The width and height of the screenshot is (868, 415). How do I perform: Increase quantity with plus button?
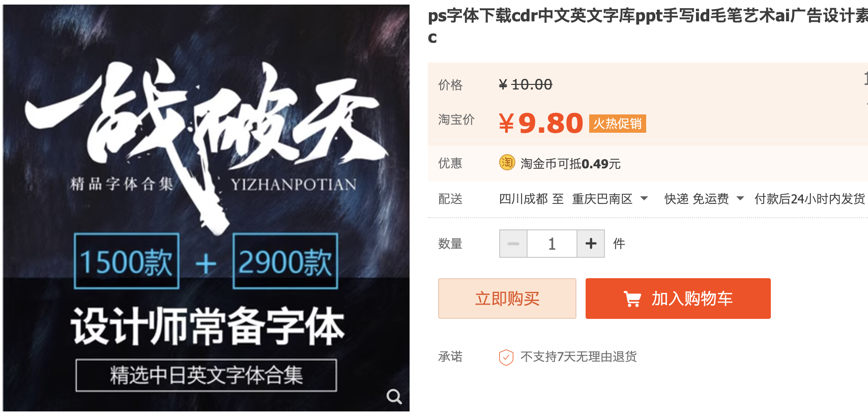coord(591,244)
